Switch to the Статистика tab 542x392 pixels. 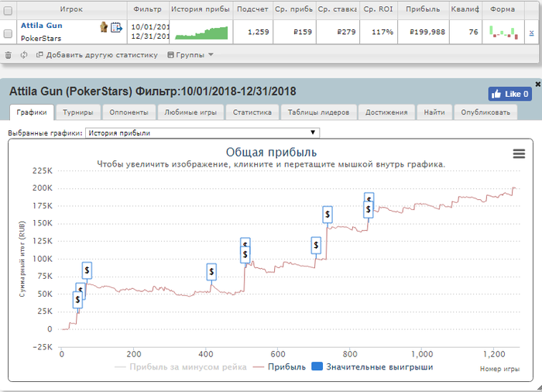[x=252, y=112]
